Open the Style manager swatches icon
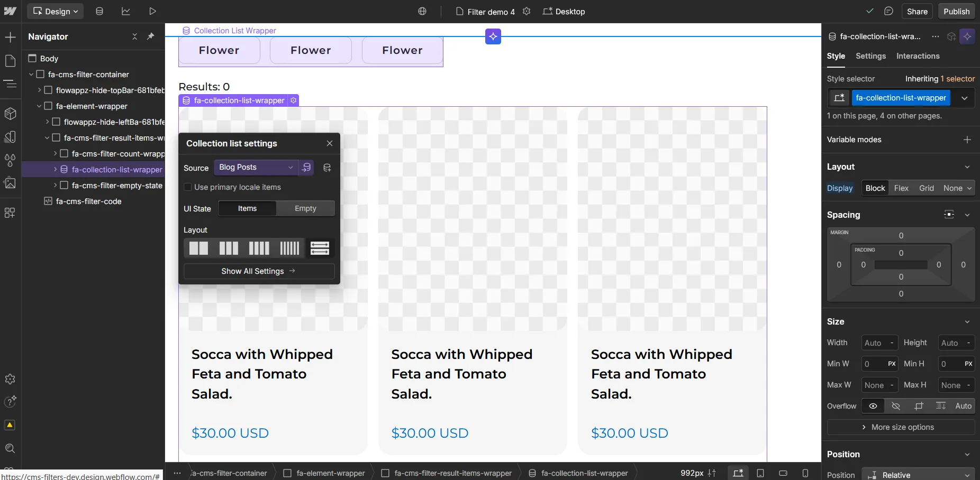The width and height of the screenshot is (980, 480). (10, 136)
